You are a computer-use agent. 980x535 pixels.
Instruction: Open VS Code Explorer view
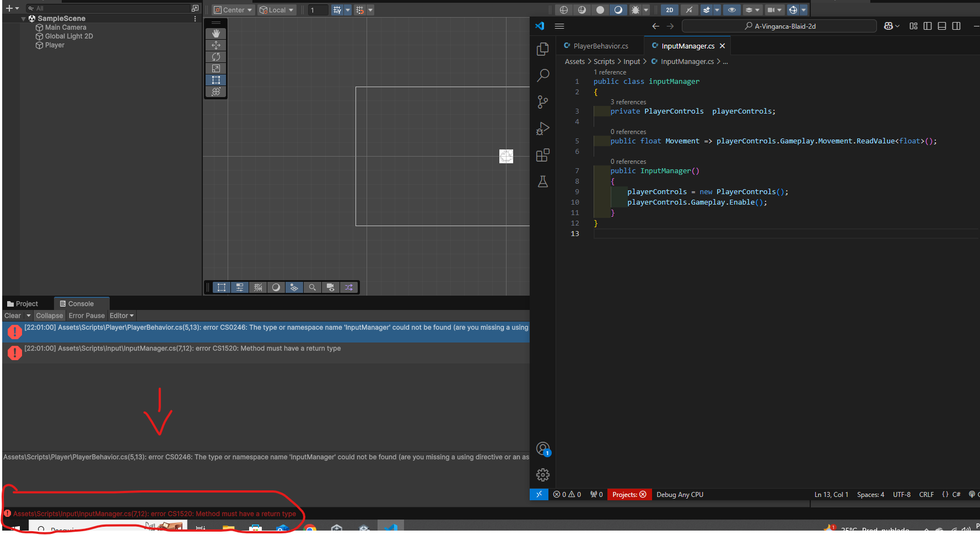tap(543, 49)
